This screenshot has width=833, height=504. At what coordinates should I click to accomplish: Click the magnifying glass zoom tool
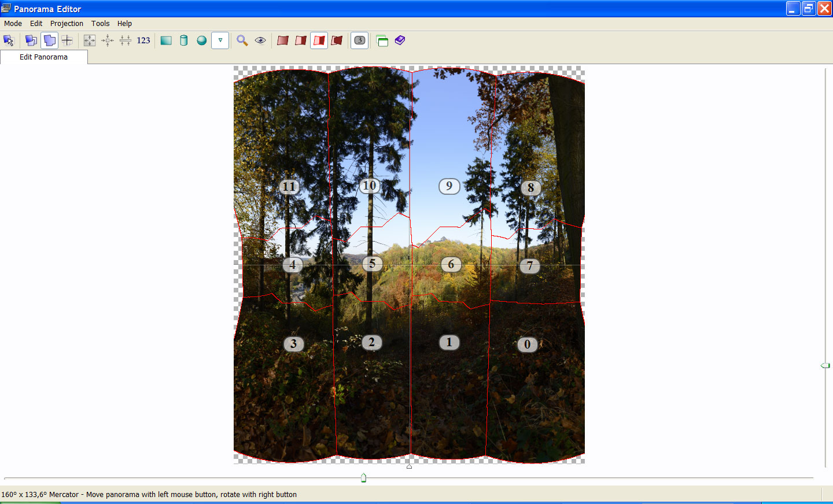tap(242, 40)
